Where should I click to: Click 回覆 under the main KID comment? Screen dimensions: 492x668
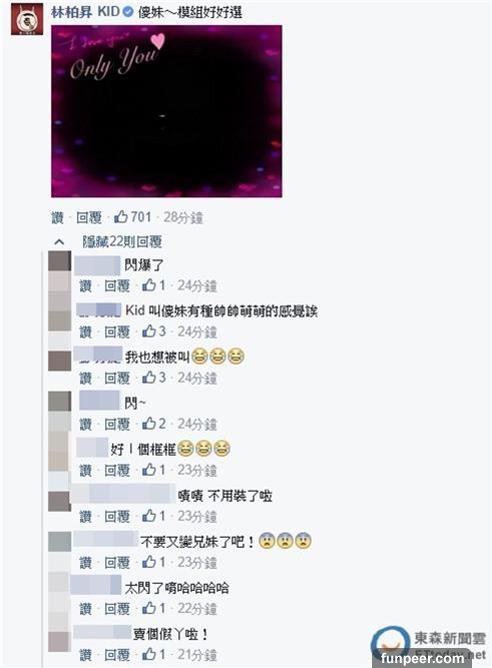coord(89,217)
